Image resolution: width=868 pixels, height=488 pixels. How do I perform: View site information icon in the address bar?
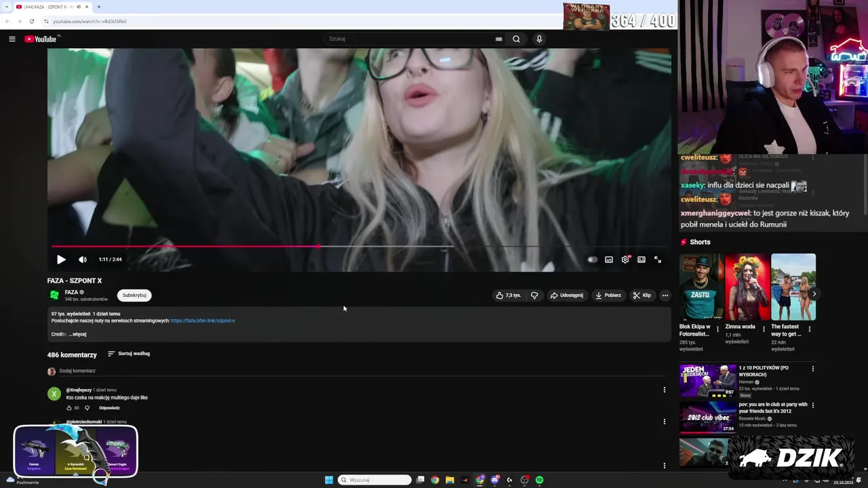pos(46,21)
